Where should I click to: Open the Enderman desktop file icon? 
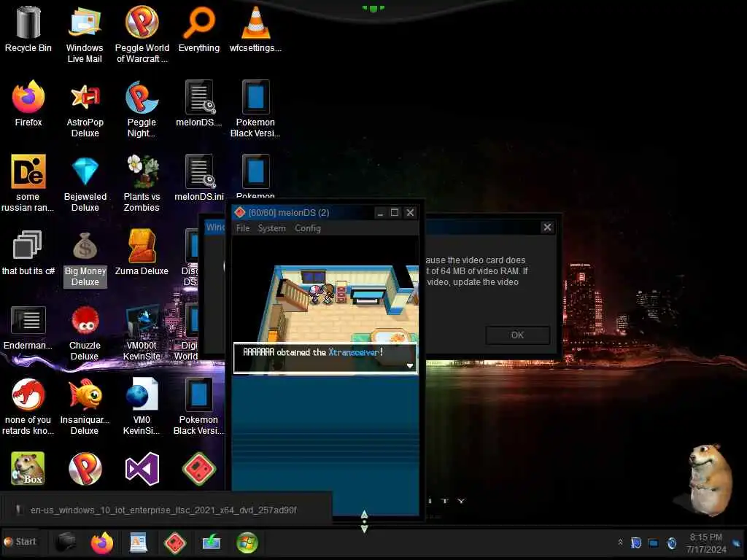pyautogui.click(x=28, y=327)
